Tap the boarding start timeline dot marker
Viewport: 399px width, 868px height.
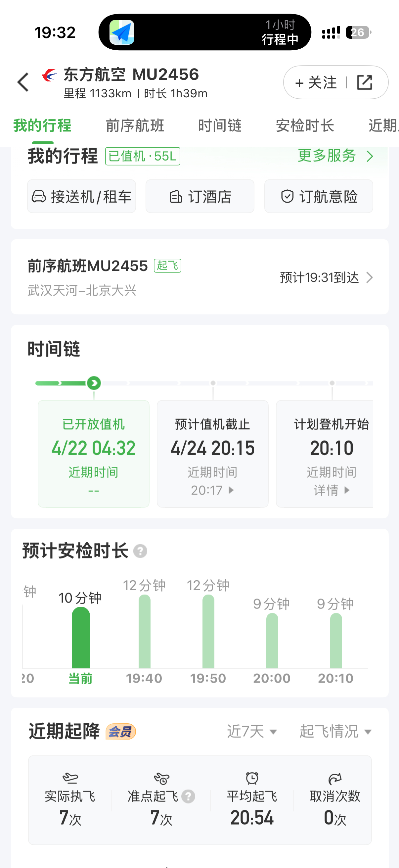(x=332, y=383)
